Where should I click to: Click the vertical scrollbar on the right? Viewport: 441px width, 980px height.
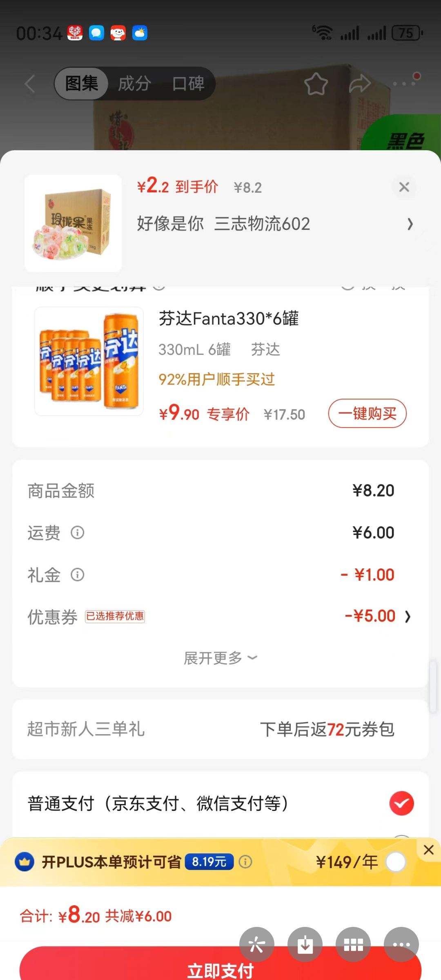433,686
